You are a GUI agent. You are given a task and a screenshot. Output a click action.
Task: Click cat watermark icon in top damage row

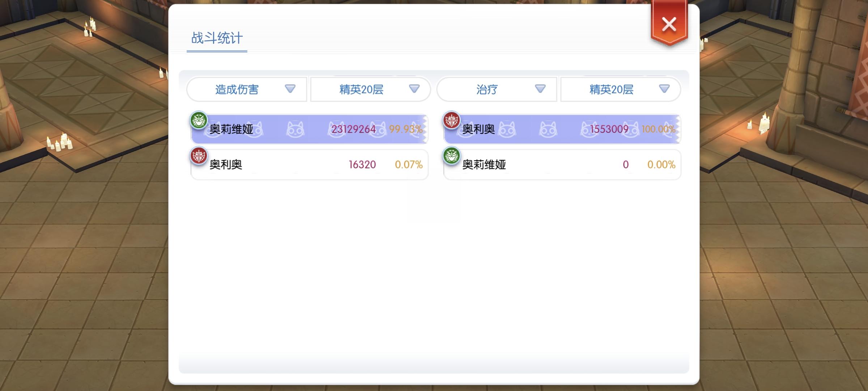pyautogui.click(x=295, y=129)
